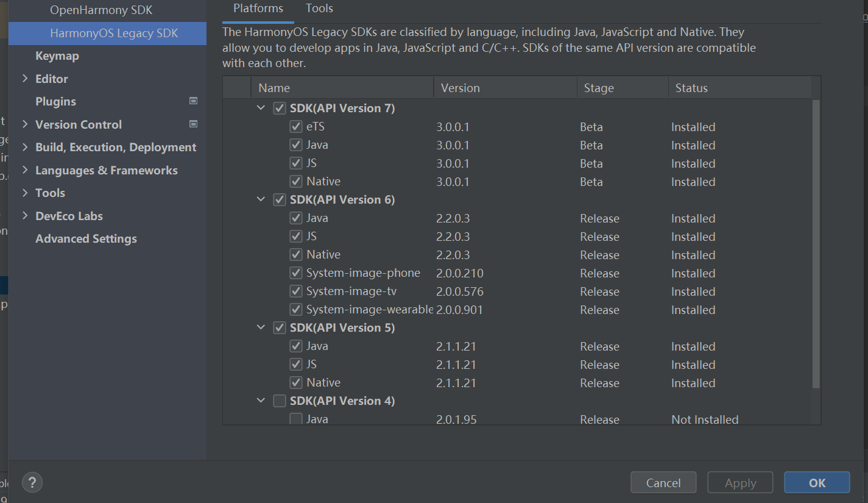This screenshot has width=868, height=503.
Task: Toggle the JS 2.2.0.3 checkbox
Action: (296, 237)
